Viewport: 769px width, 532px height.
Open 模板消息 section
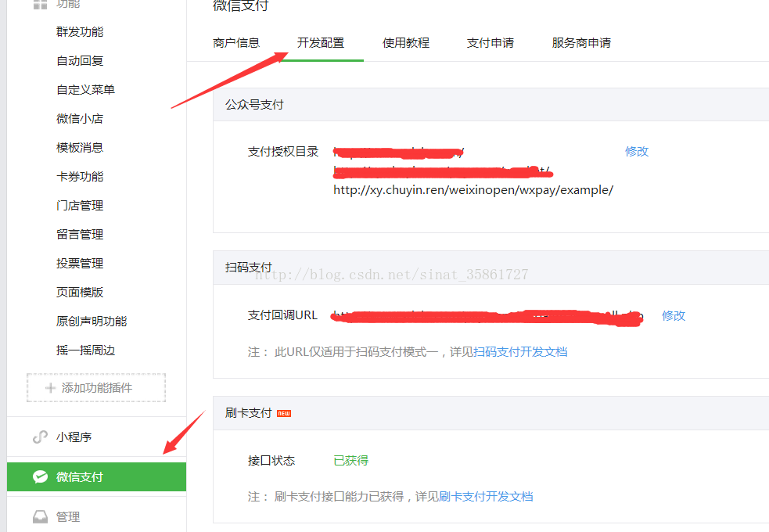point(80,148)
